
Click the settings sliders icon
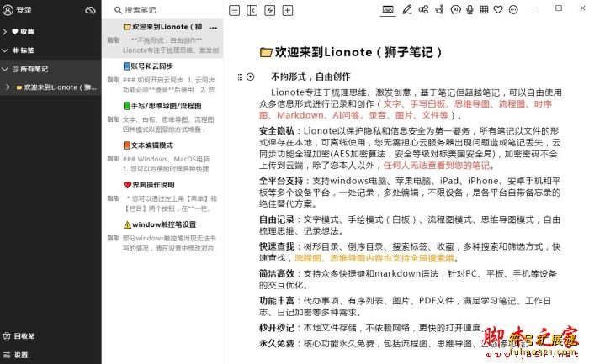[7, 355]
